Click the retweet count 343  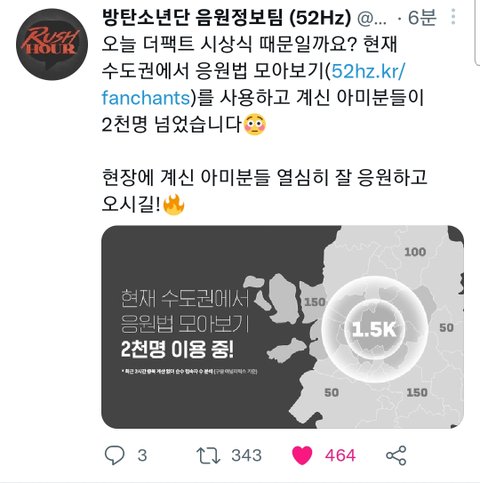[x=247, y=455]
